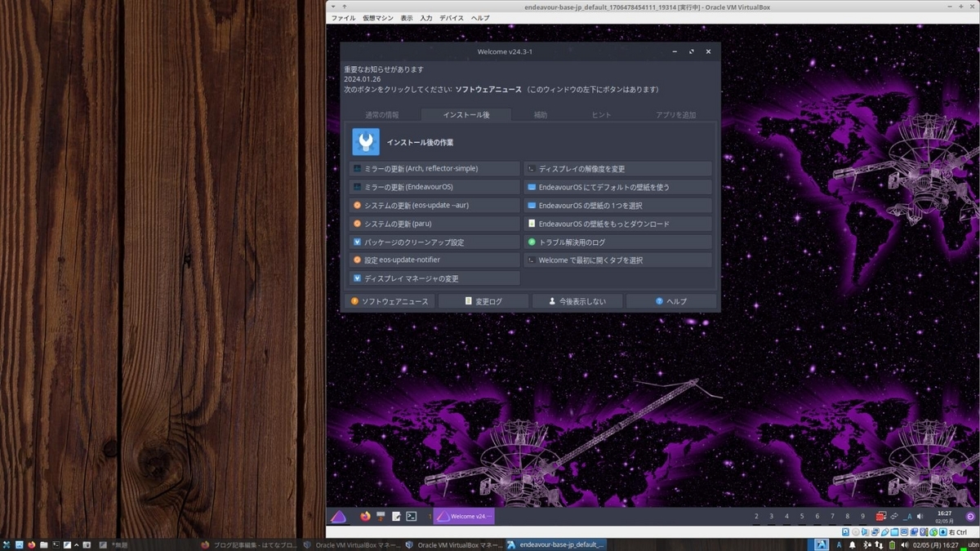Open the VirtualBox window title-bar menu arrow
The image size is (980, 551).
332,7
